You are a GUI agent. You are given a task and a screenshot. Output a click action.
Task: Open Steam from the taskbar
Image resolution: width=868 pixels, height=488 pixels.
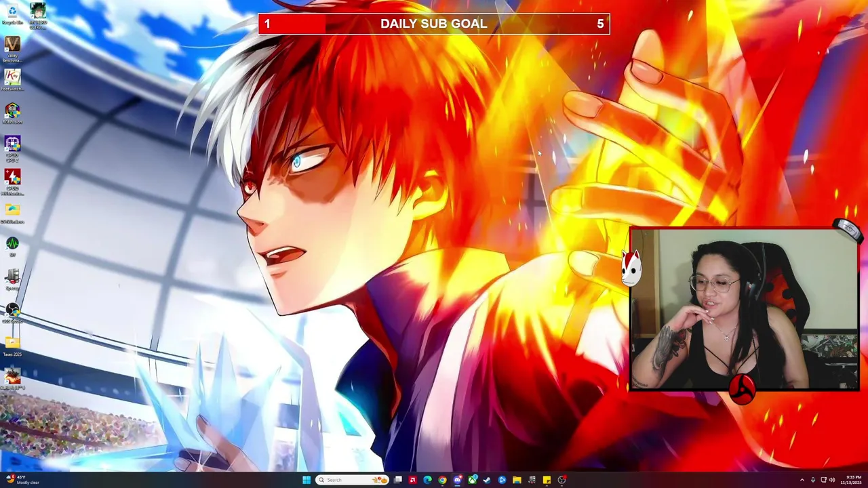[x=488, y=480]
